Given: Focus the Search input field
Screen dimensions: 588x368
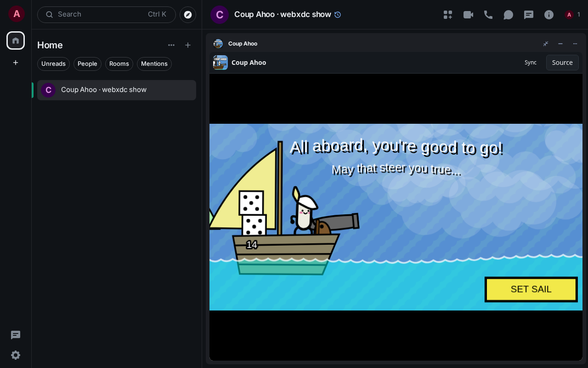Looking at the screenshot, I should 107,15.
